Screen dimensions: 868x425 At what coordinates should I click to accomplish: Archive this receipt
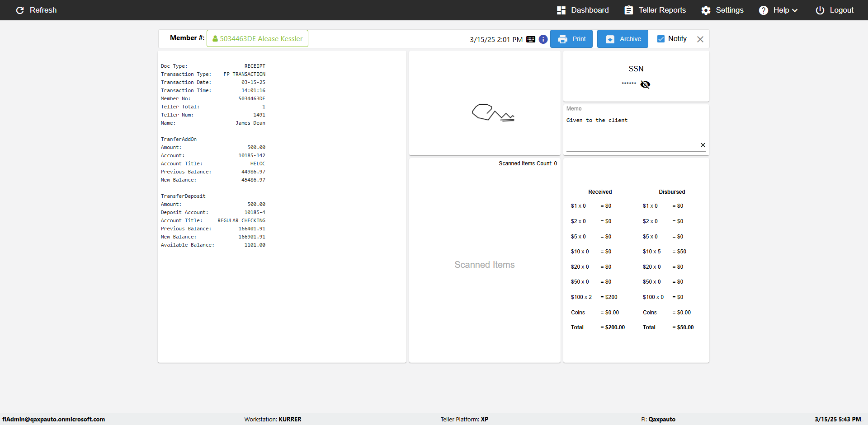coord(623,39)
